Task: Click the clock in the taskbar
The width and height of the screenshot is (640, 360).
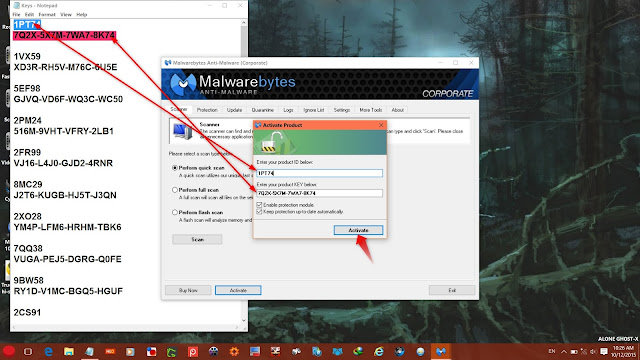Action: [623, 351]
